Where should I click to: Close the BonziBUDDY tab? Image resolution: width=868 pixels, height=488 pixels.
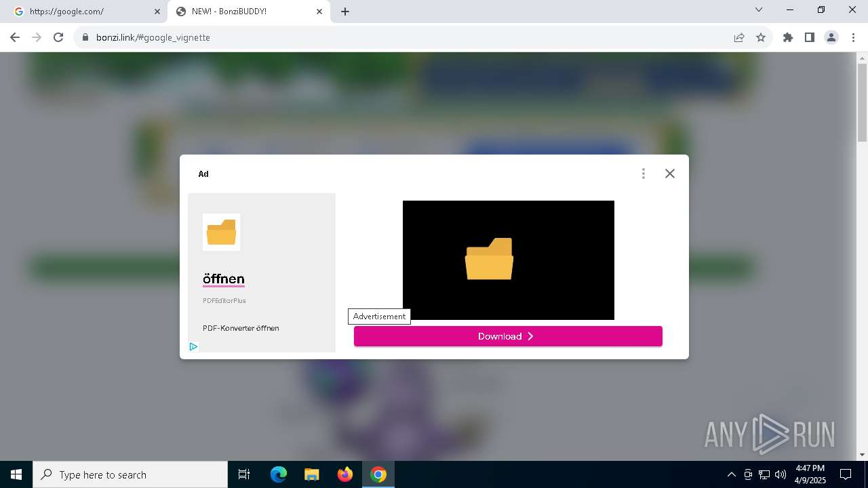319,12
